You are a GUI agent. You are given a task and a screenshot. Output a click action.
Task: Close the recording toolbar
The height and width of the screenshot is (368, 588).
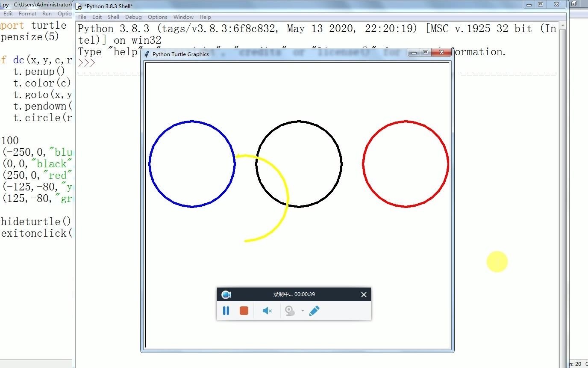[364, 294]
